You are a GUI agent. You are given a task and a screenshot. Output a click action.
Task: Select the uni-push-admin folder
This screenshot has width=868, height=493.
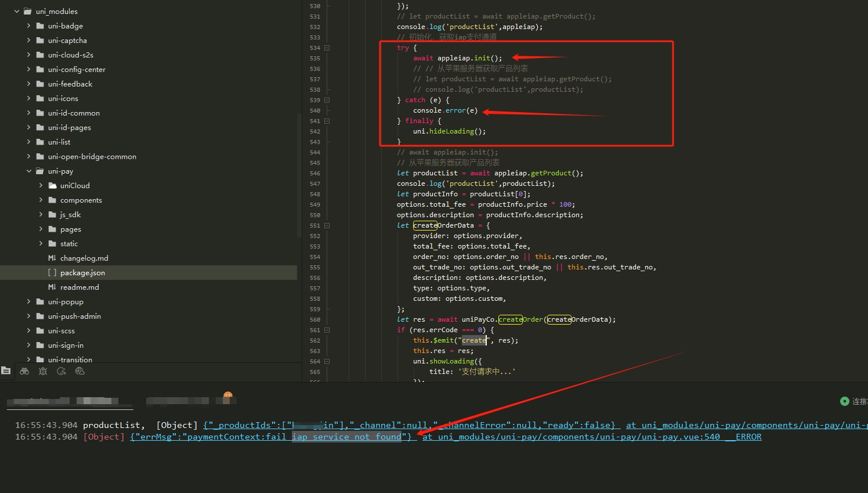[x=74, y=316]
